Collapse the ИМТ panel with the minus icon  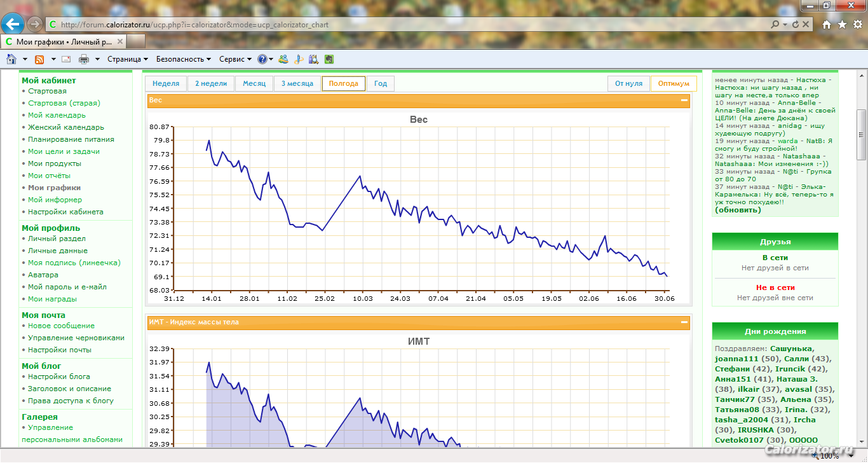684,322
